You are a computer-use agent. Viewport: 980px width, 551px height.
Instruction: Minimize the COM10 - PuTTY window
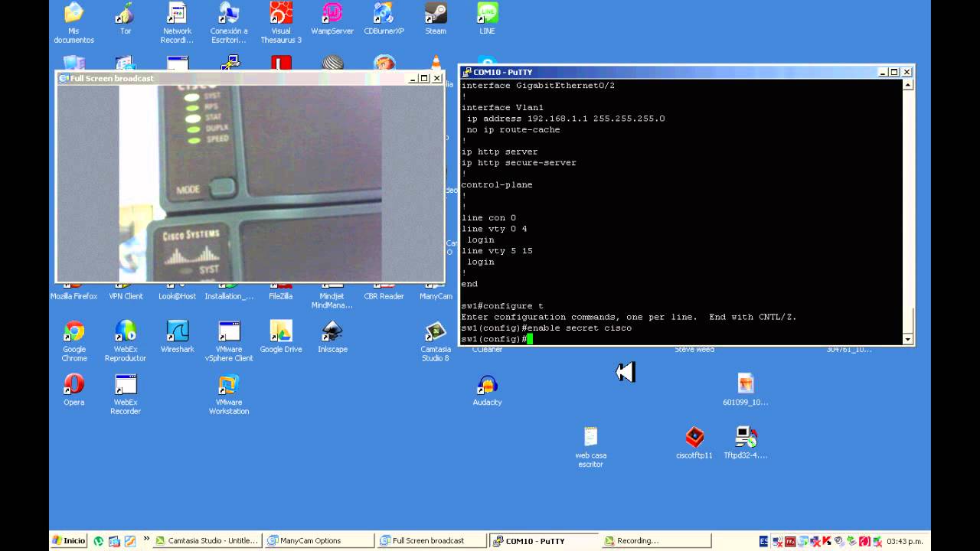pos(883,72)
